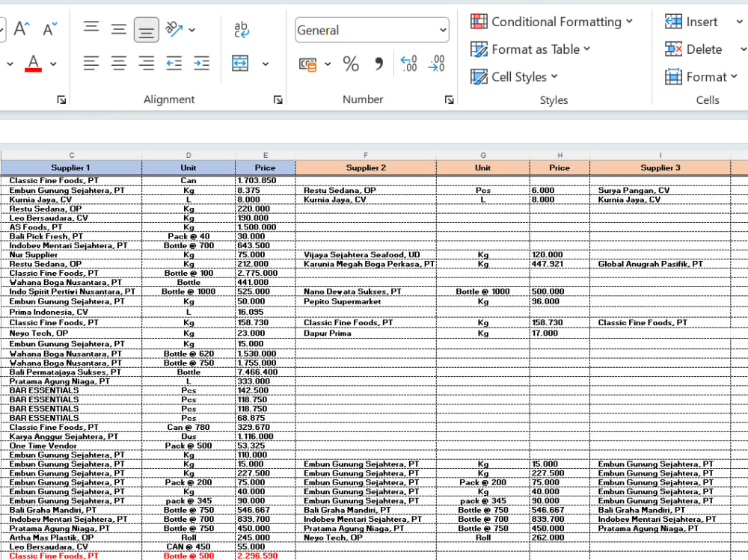
Task: Open the Merge & Center dropdown arrow
Action: pos(266,64)
